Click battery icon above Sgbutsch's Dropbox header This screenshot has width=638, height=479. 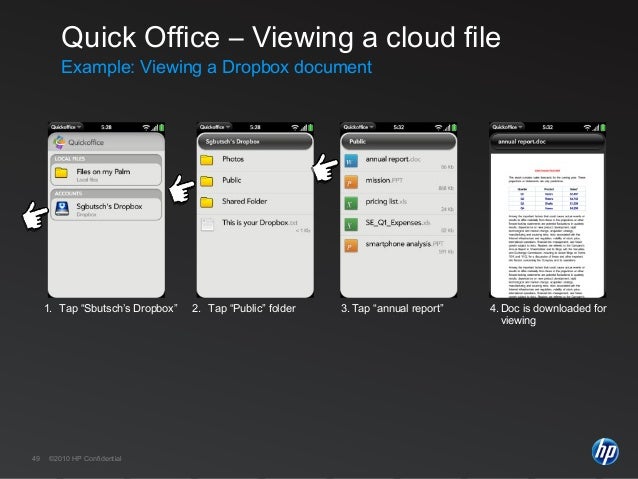tap(311, 127)
